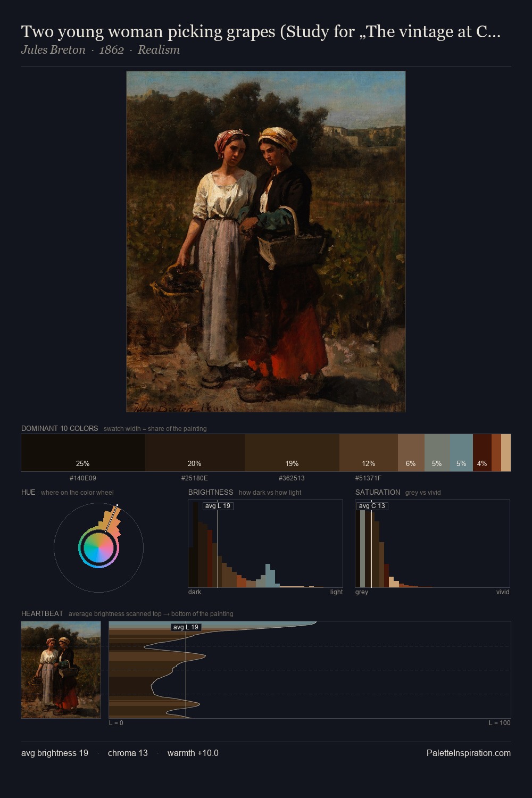This screenshot has height=798, width=532.
Task: Click the avg L 19 brightness label
Action: pyautogui.click(x=218, y=506)
